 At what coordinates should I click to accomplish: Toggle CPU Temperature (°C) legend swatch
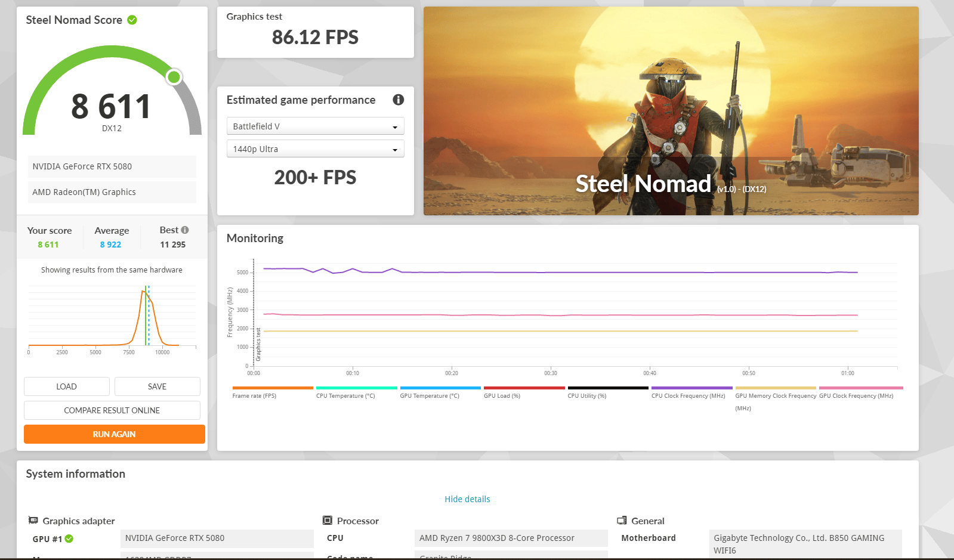[356, 388]
